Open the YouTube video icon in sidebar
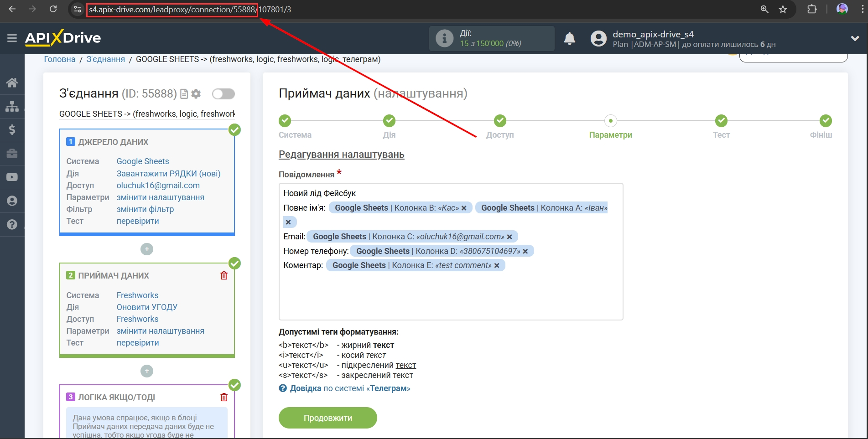868x439 pixels. click(12, 177)
